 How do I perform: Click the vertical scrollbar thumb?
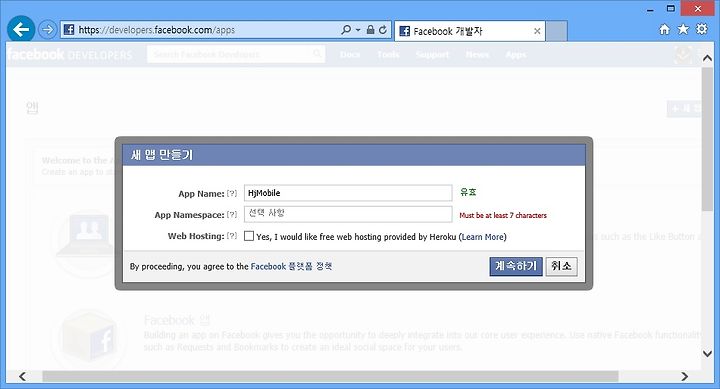pyautogui.click(x=707, y=139)
